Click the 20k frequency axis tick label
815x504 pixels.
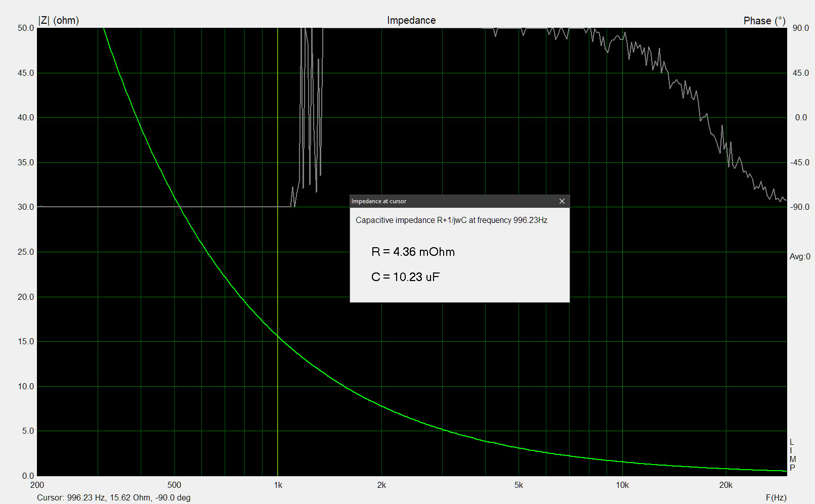725,485
